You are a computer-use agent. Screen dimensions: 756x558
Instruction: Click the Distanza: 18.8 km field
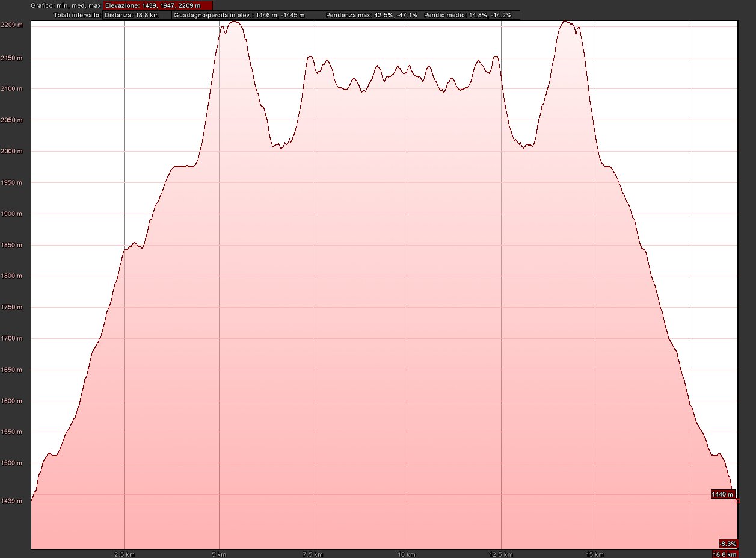(x=137, y=15)
